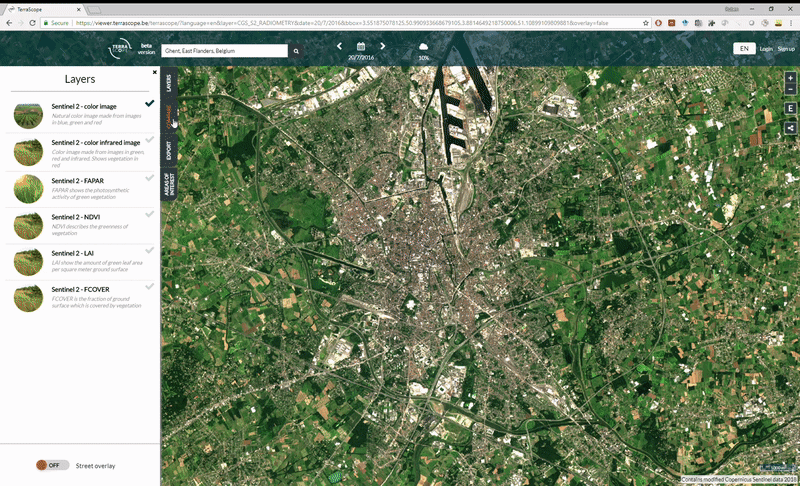Go to previous date with left arrow
This screenshot has width=800, height=486.
[x=339, y=46]
